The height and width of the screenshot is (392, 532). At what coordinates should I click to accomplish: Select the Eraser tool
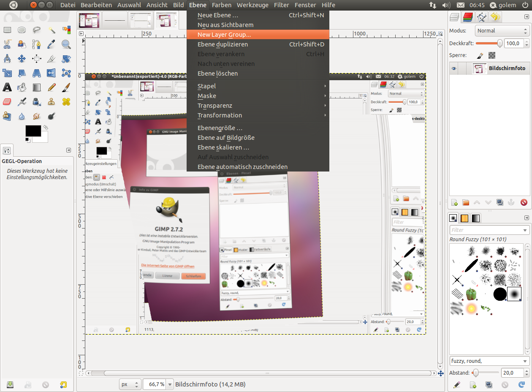(7, 101)
